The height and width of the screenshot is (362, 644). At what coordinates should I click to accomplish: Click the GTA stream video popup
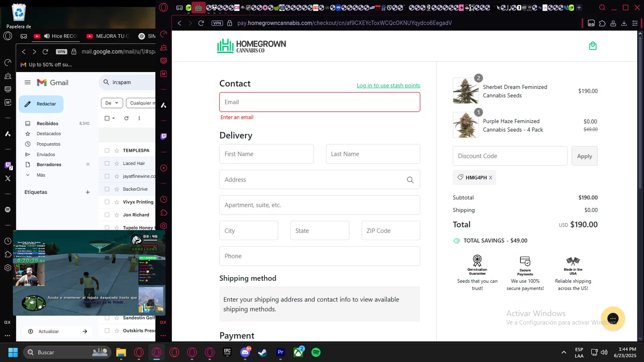pos(89,273)
